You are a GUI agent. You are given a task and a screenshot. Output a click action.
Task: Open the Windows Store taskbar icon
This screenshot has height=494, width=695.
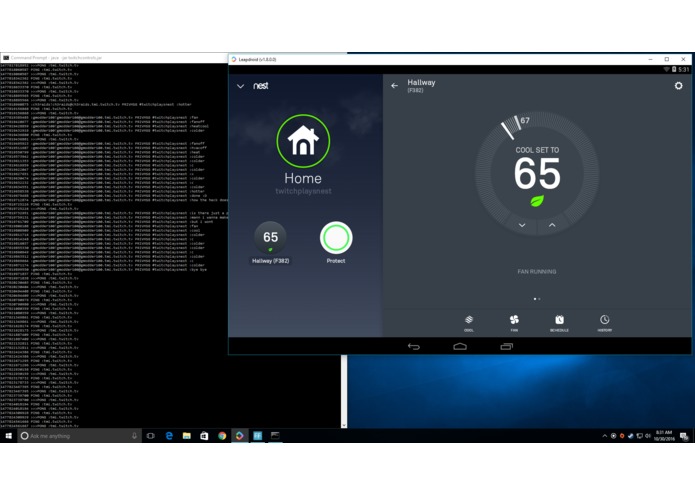tap(204, 436)
